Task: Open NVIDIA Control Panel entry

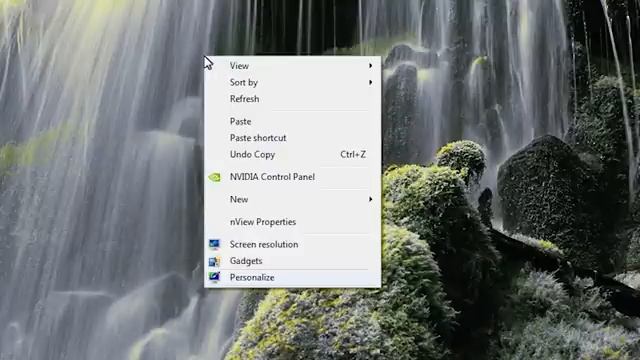Action: click(x=292, y=177)
